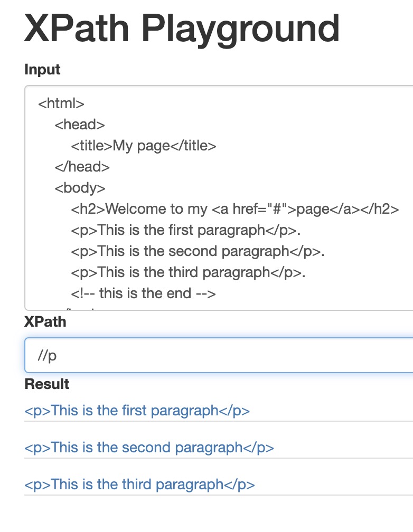The height and width of the screenshot is (532, 413).
Task: Click the bold XPath field label
Action: coord(45,321)
